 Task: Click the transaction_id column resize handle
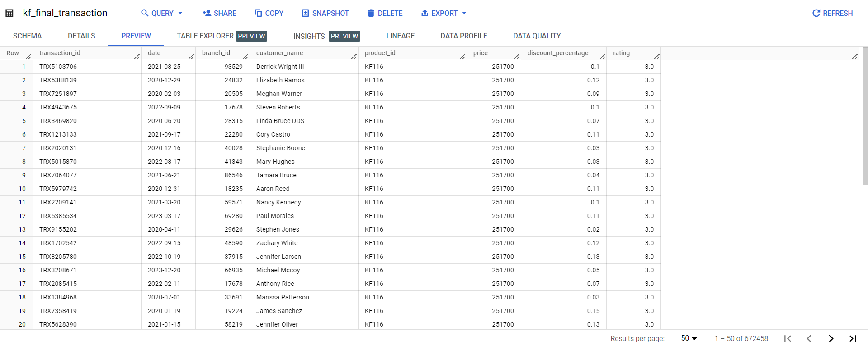click(137, 57)
